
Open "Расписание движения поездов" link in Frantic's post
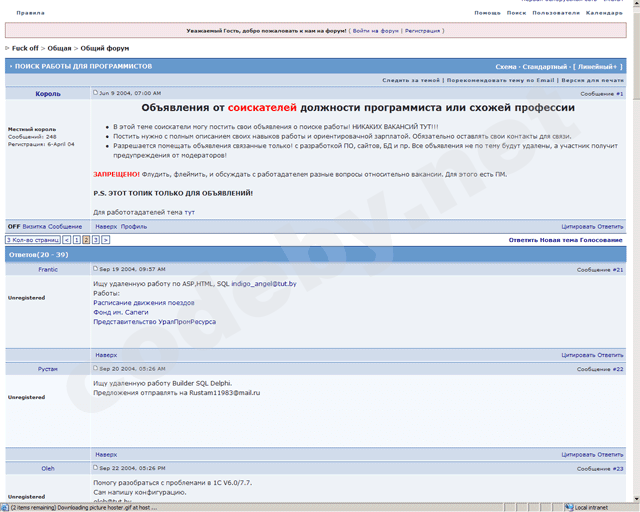(143, 302)
